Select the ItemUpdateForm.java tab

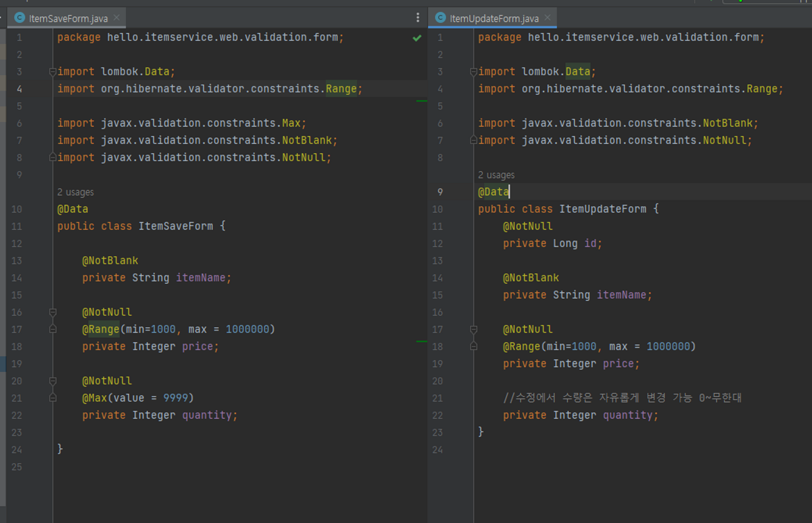pos(494,18)
